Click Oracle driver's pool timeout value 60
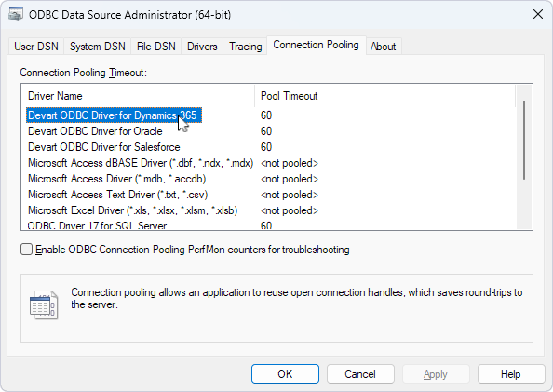Image resolution: width=553 pixels, height=392 pixels. point(266,131)
